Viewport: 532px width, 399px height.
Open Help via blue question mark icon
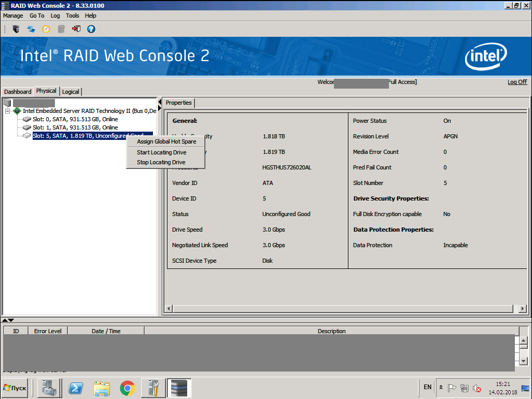[91, 29]
